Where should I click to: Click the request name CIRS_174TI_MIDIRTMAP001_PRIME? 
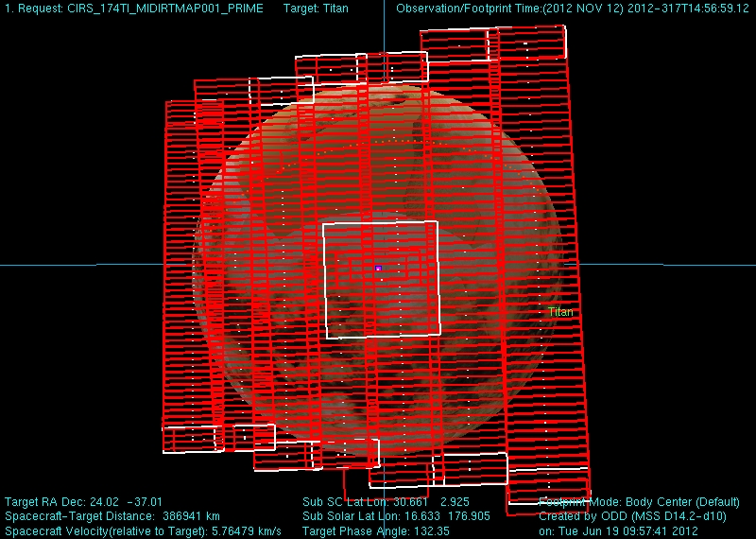click(x=163, y=9)
